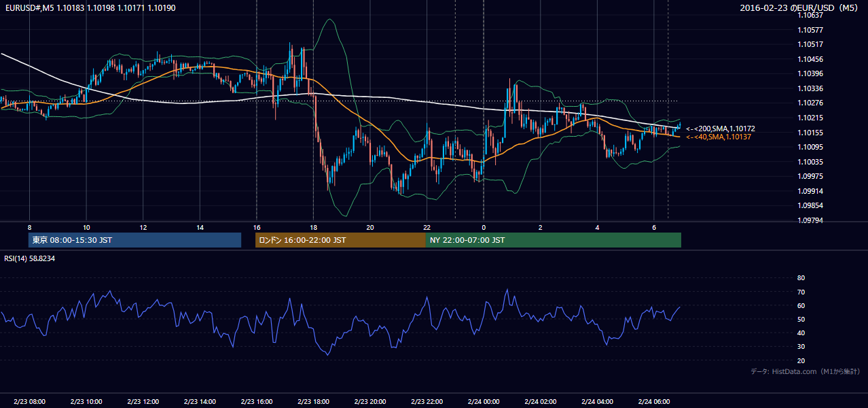Click the '2/24 06:00' date label
The height and width of the screenshot is (408, 868).
point(653,402)
